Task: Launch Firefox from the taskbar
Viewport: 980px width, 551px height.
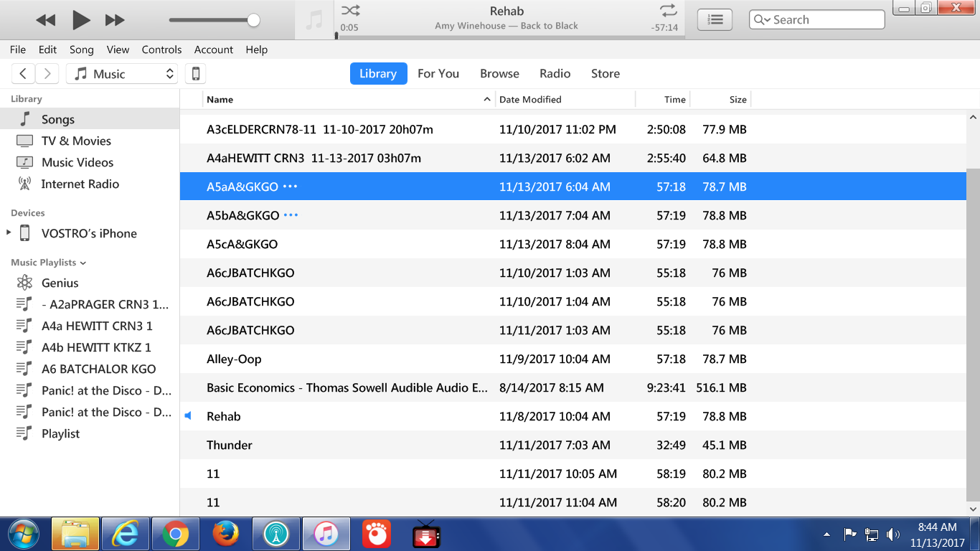Action: point(225,534)
